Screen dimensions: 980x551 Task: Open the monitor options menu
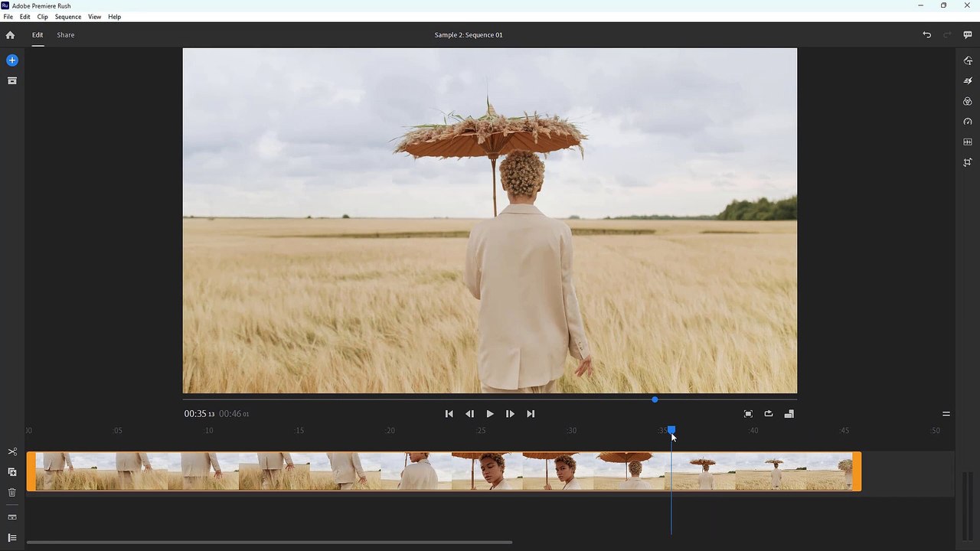946,414
